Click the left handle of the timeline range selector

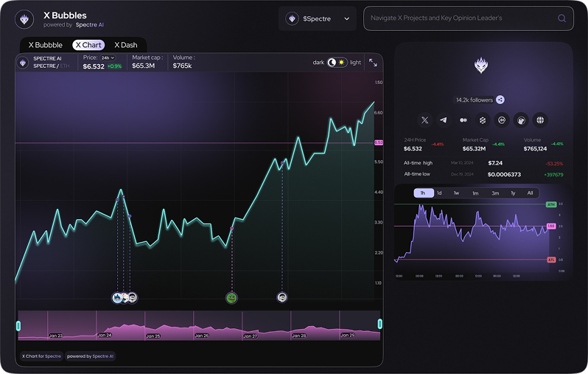point(18,325)
